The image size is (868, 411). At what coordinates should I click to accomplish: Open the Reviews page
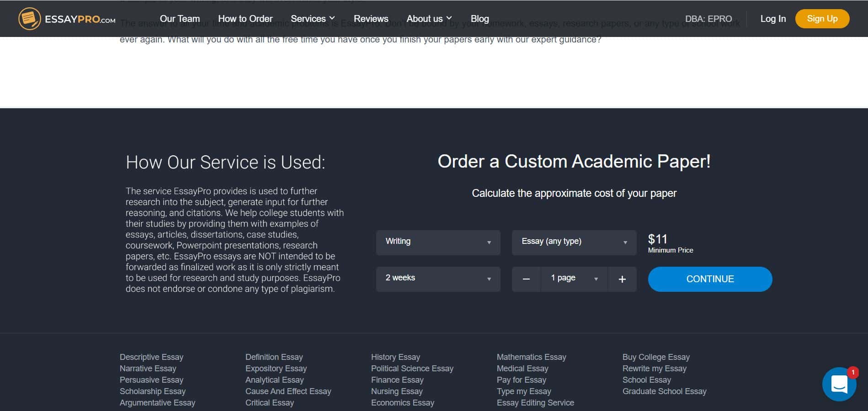[x=371, y=19]
